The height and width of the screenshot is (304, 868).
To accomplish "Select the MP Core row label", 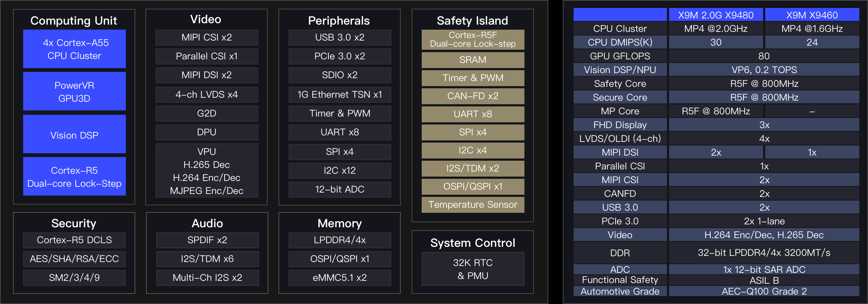I will 620,111.
